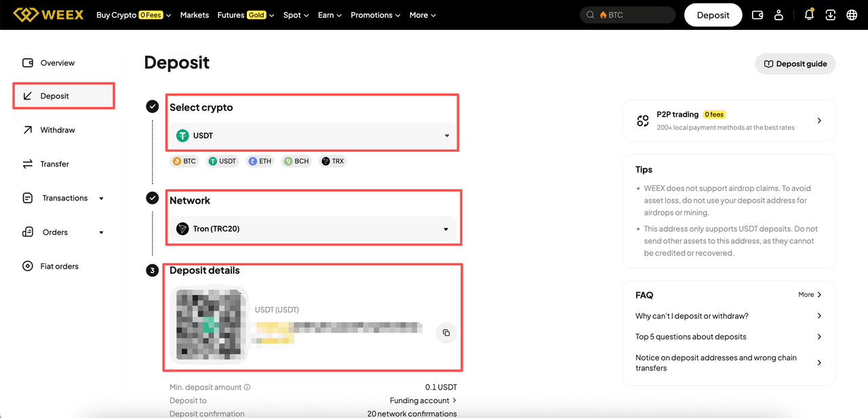This screenshot has width=868, height=418.
Task: Click the WEEX logo
Action: [49, 15]
